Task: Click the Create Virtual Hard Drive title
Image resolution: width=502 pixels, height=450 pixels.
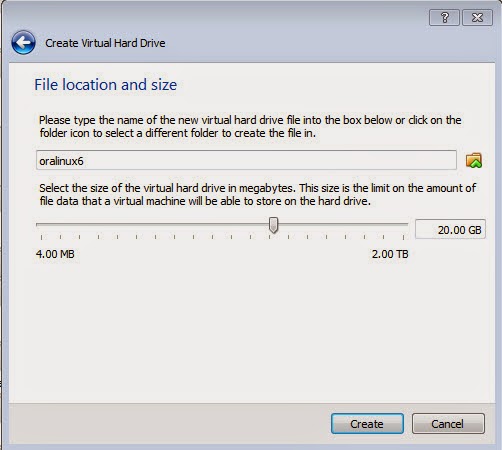Action: click(x=105, y=43)
